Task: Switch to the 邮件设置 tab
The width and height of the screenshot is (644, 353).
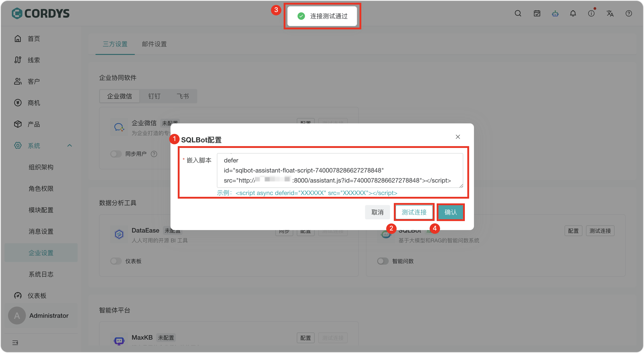Action: [x=154, y=44]
